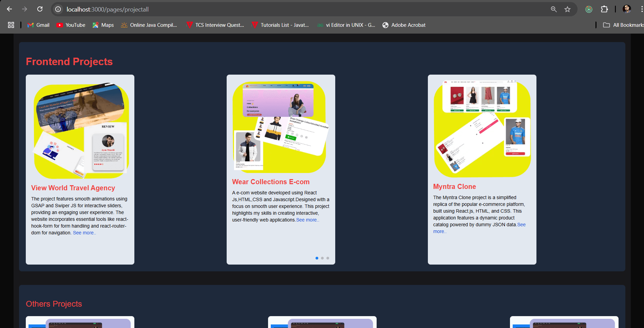
Task: Open the green circular extension icon
Action: pyautogui.click(x=589, y=9)
